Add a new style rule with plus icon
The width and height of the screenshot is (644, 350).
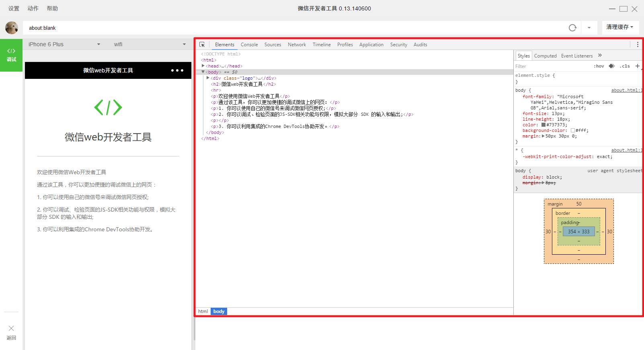point(637,66)
